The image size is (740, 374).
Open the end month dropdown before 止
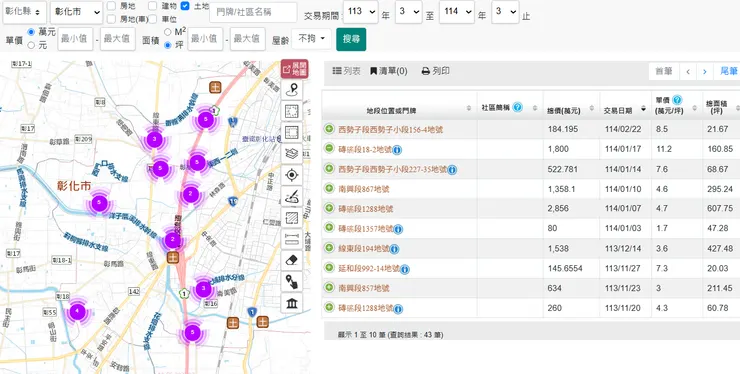[505, 12]
